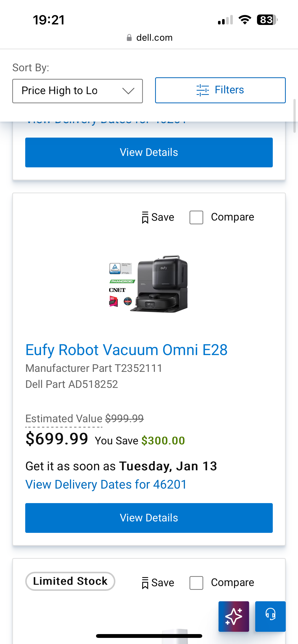Tap the Wi-Fi status icon
Viewport: 298px width, 644px height.
point(245,20)
